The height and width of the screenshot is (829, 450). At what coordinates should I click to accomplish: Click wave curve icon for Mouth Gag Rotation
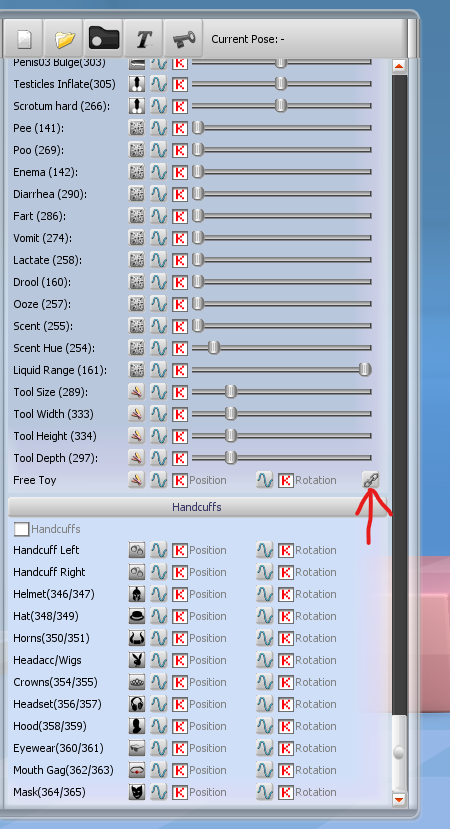coord(264,770)
